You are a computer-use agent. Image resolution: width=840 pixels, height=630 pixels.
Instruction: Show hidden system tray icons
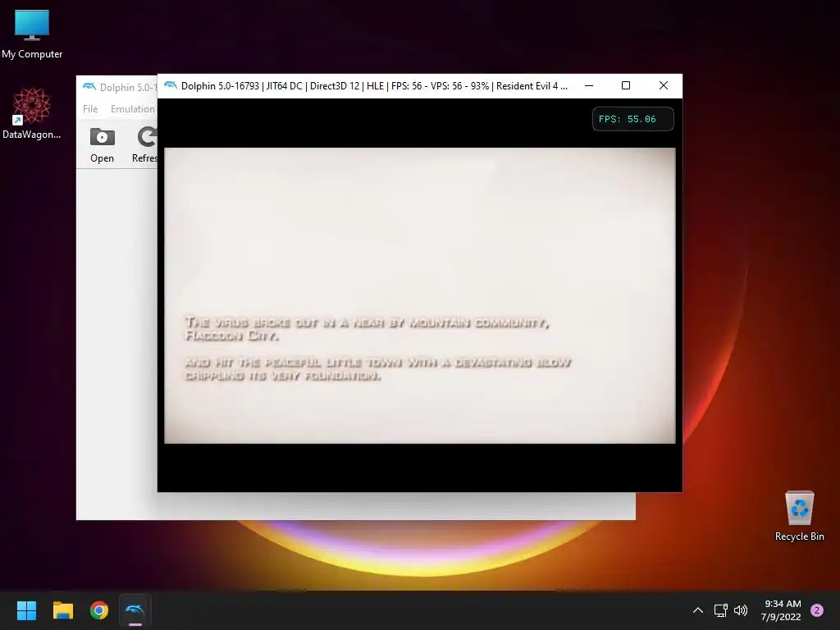point(698,610)
